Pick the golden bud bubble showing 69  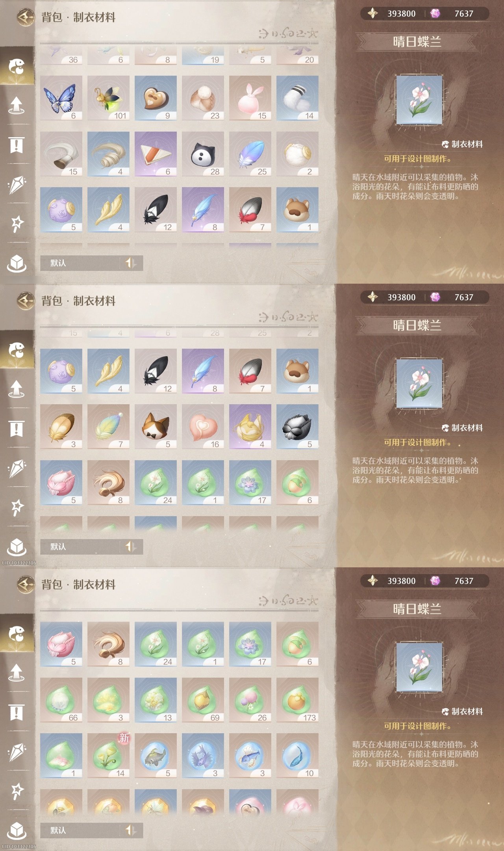203,700
